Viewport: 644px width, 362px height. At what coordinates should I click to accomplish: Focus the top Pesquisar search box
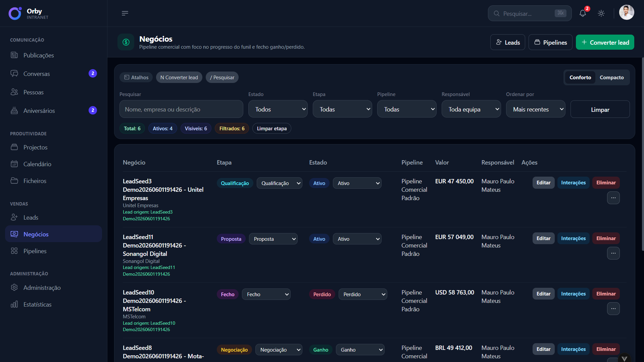click(x=530, y=13)
